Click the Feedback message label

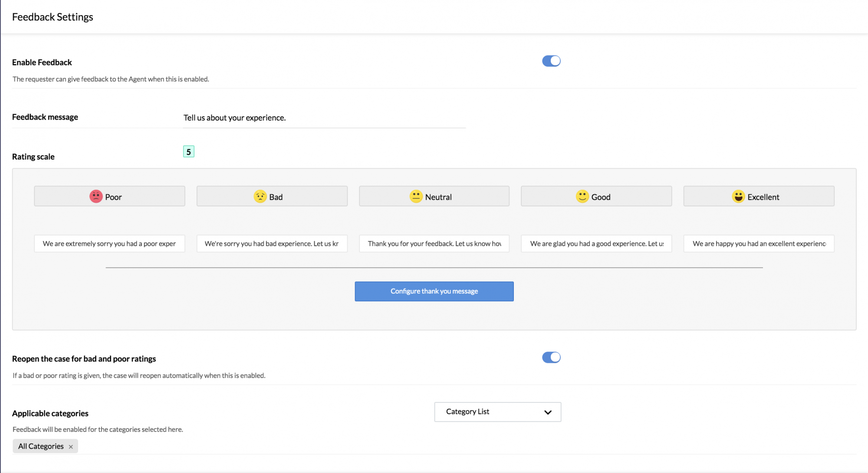pyautogui.click(x=45, y=117)
